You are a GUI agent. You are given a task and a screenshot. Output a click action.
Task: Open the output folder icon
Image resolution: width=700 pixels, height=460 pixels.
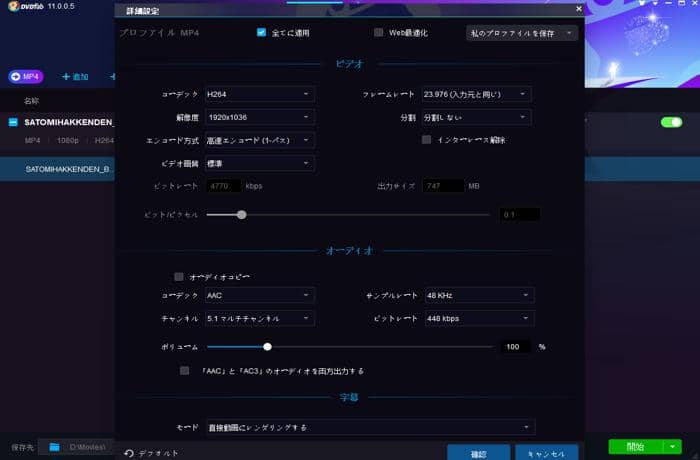click(x=55, y=446)
